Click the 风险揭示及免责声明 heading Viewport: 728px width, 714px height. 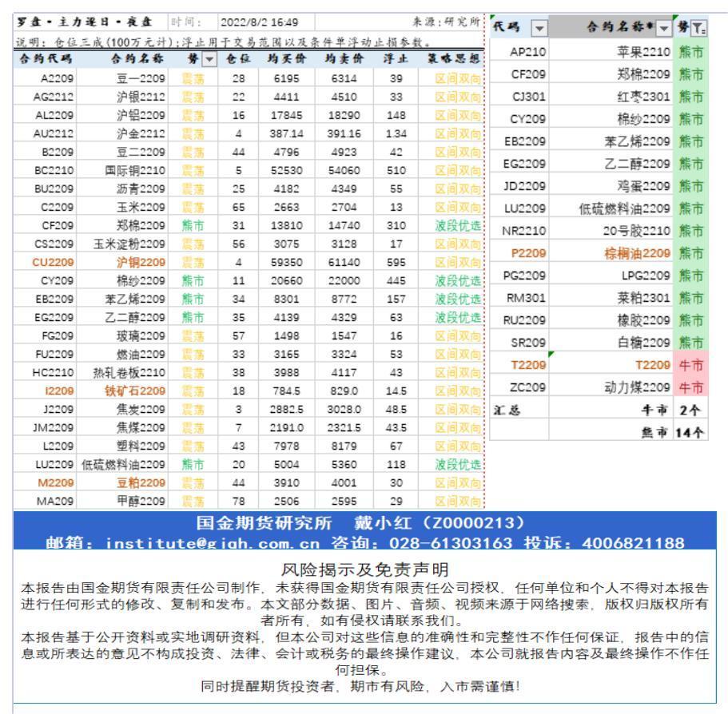point(365,569)
